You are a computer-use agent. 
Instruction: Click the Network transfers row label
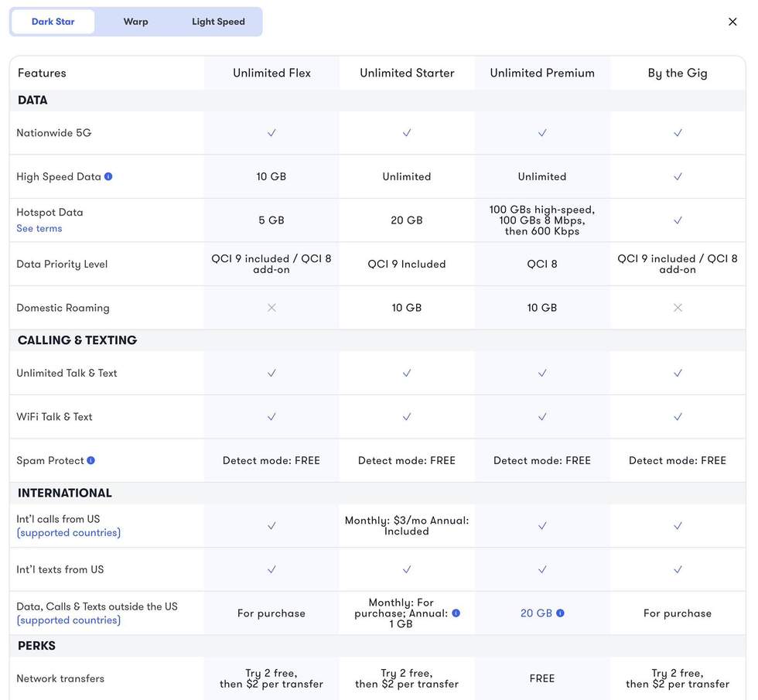point(60,678)
